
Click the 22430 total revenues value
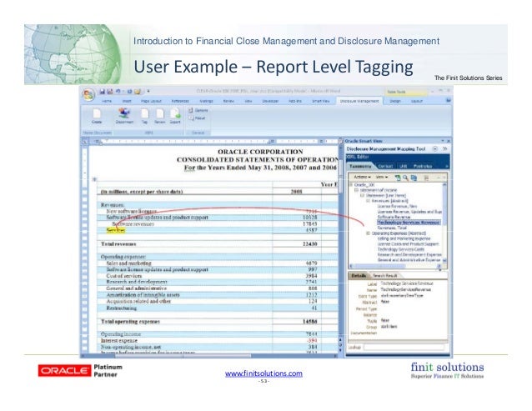(309, 243)
